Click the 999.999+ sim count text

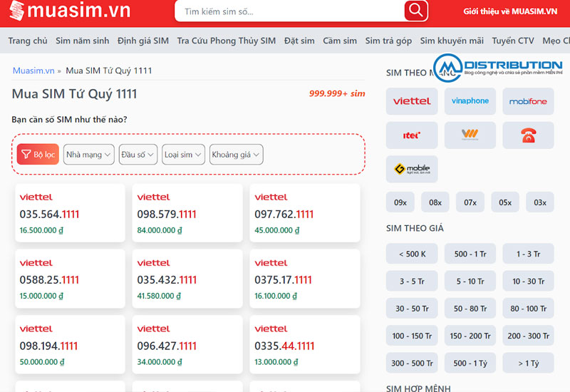coord(337,93)
